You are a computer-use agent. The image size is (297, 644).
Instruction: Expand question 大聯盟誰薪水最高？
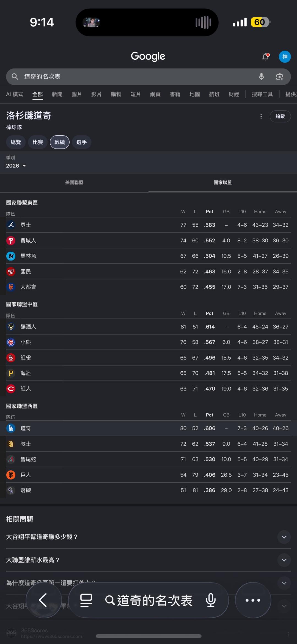tap(148, 560)
